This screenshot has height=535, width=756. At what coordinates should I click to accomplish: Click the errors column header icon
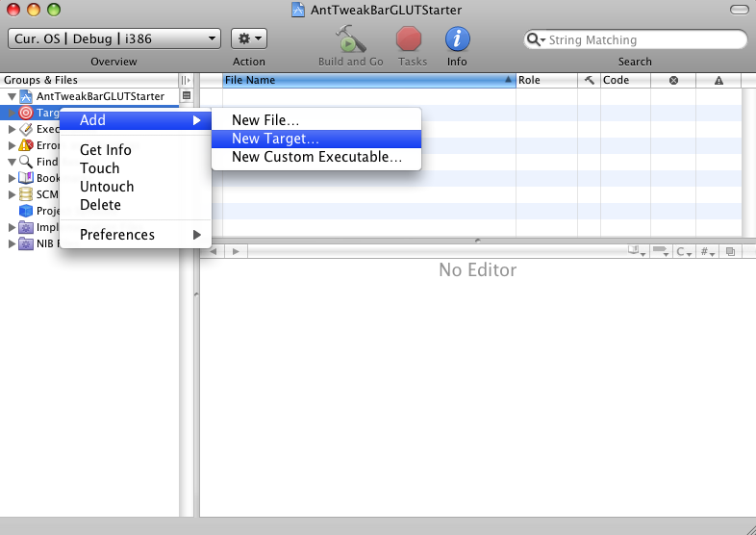pos(673,81)
